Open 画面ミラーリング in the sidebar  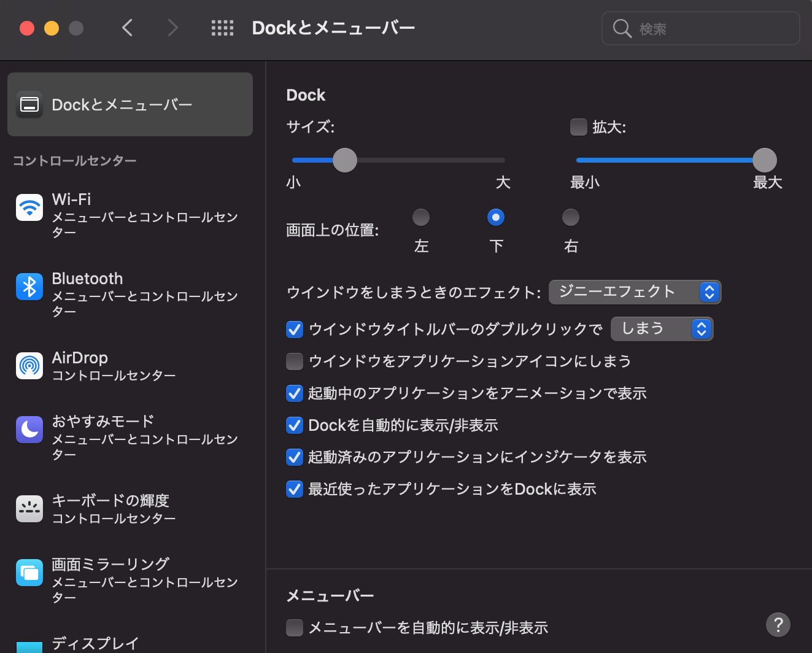point(130,580)
